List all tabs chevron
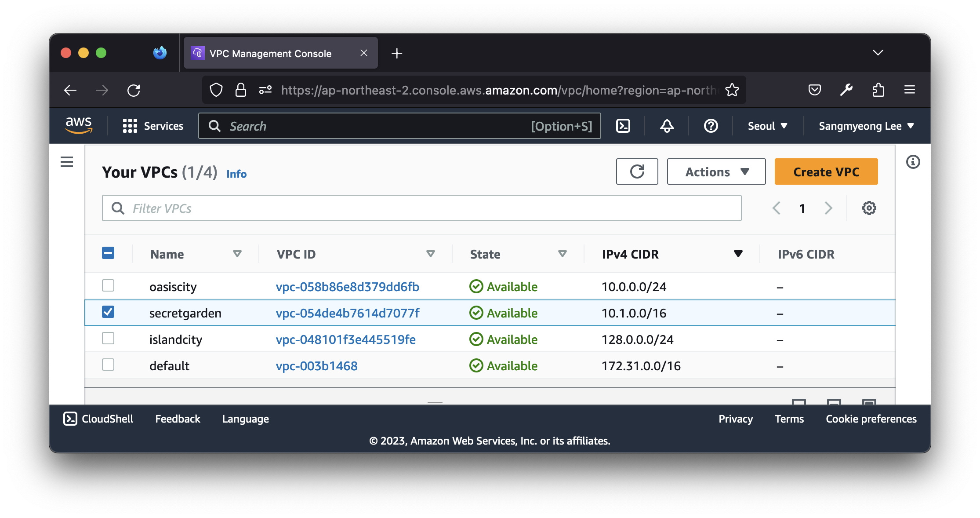The height and width of the screenshot is (518, 980). click(x=878, y=53)
